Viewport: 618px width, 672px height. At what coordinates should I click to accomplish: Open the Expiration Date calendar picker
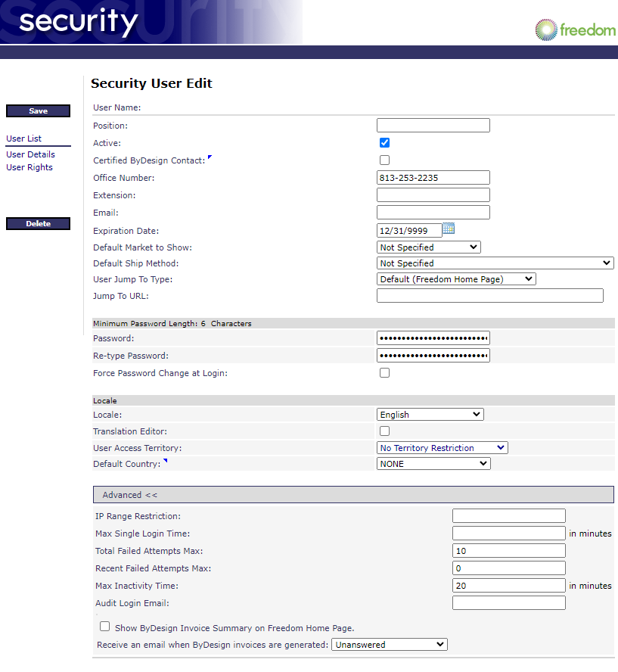449,229
